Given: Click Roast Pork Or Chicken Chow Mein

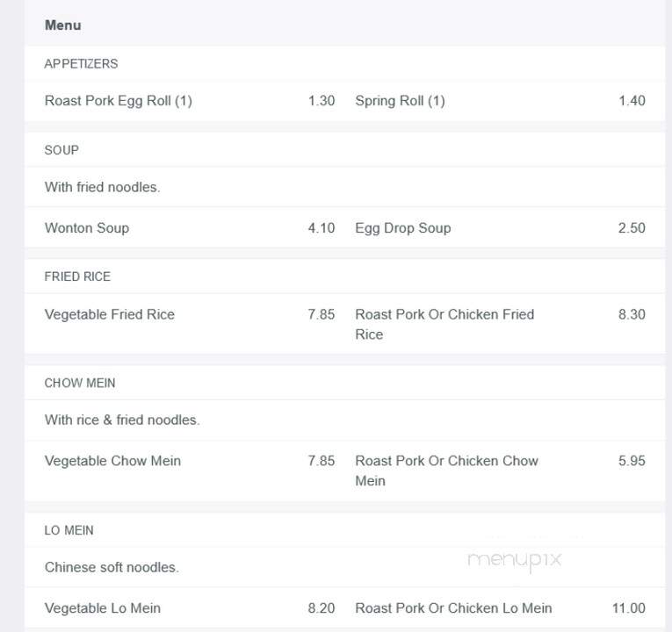Looking at the screenshot, I should coord(446,470).
